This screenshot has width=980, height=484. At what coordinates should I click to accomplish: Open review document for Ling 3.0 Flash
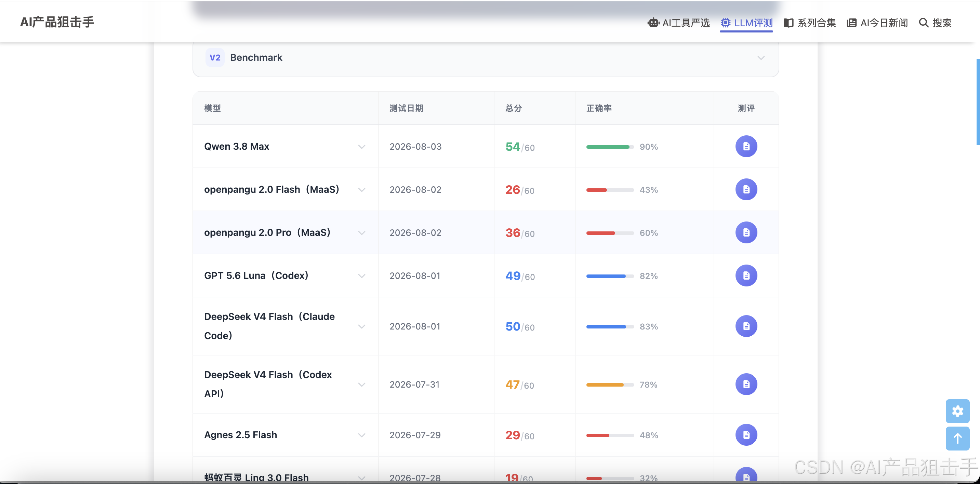[x=746, y=475]
